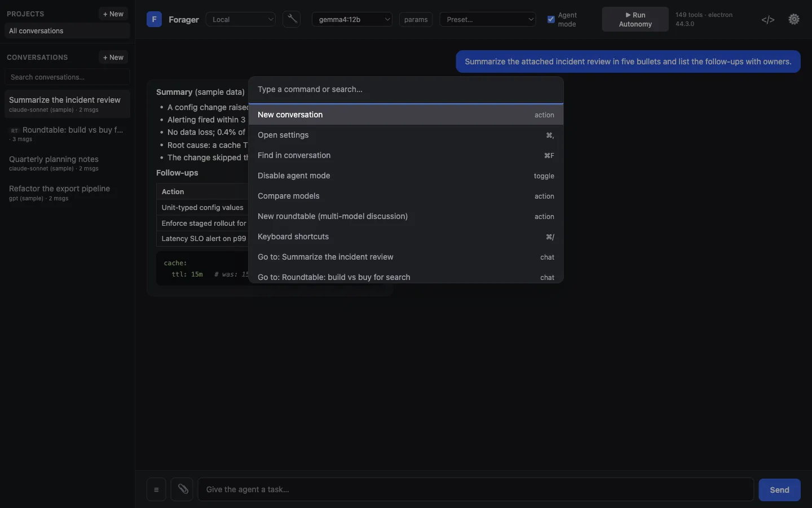Image resolution: width=812 pixels, height=508 pixels.
Task: Focus the Give the agent a task input
Action: [x=475, y=489]
